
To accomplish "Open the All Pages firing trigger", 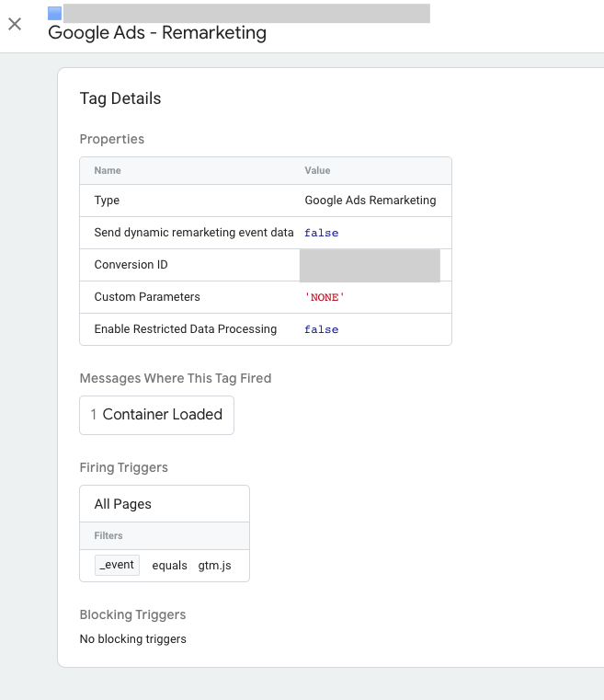I will 123,504.
